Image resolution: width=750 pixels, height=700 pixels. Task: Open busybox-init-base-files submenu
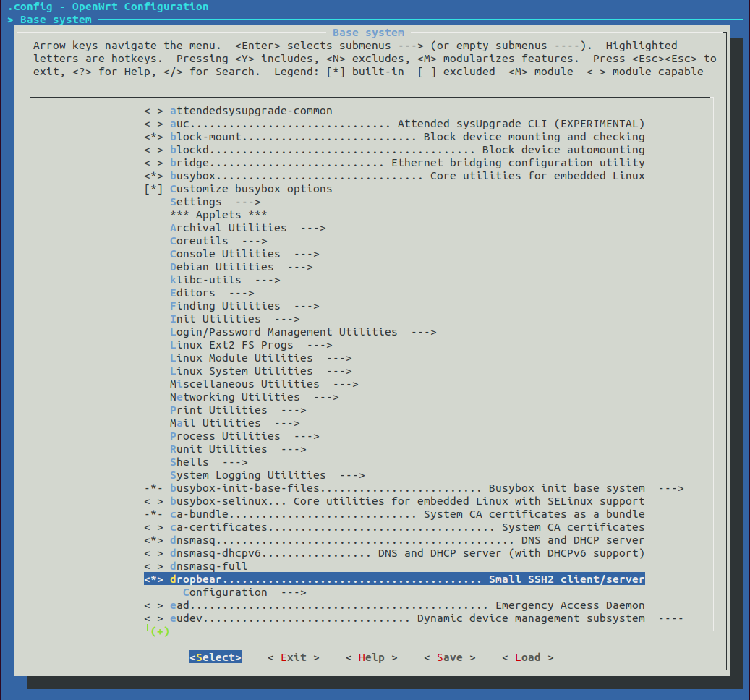coord(413,488)
